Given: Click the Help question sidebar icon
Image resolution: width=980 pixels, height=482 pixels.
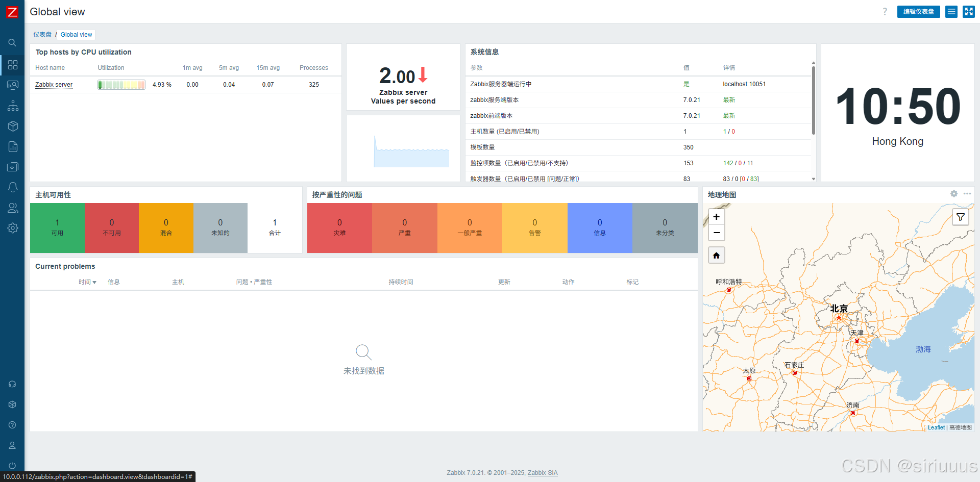Looking at the screenshot, I should (12, 425).
